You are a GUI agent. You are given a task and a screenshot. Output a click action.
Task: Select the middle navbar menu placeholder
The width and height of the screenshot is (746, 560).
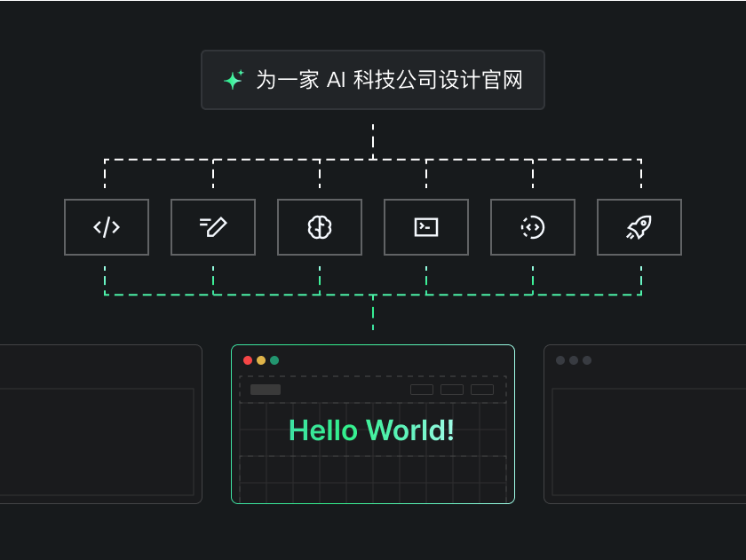click(x=451, y=390)
